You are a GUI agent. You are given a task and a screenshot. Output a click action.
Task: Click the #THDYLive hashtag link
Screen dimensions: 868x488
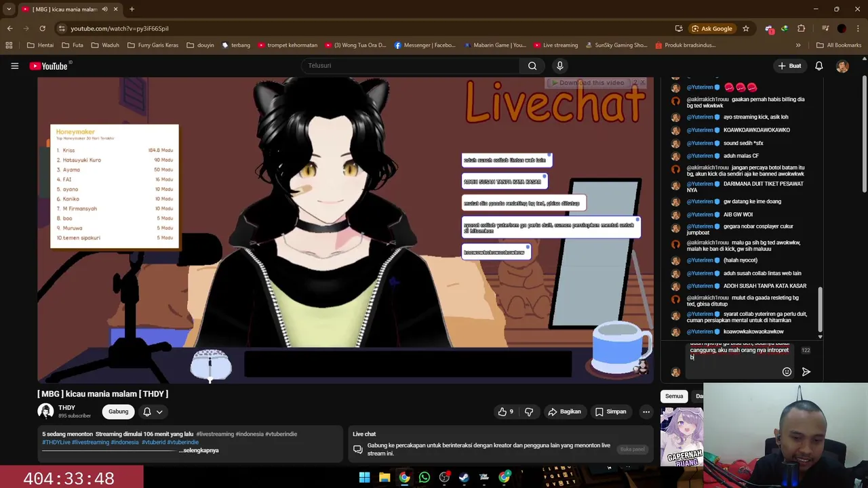(x=56, y=442)
